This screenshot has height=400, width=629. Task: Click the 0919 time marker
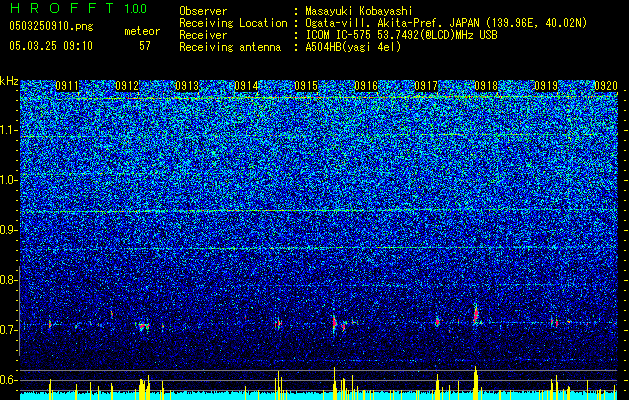pos(546,86)
